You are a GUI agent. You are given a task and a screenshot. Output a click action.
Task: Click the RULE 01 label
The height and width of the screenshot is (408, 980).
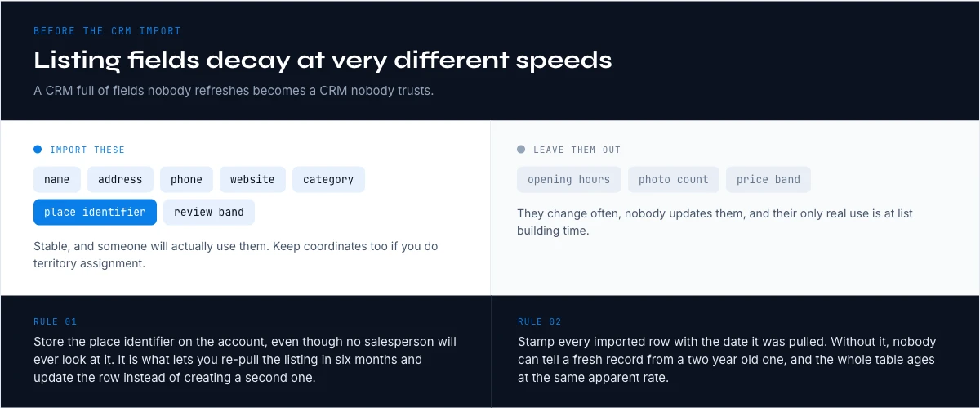coord(56,321)
